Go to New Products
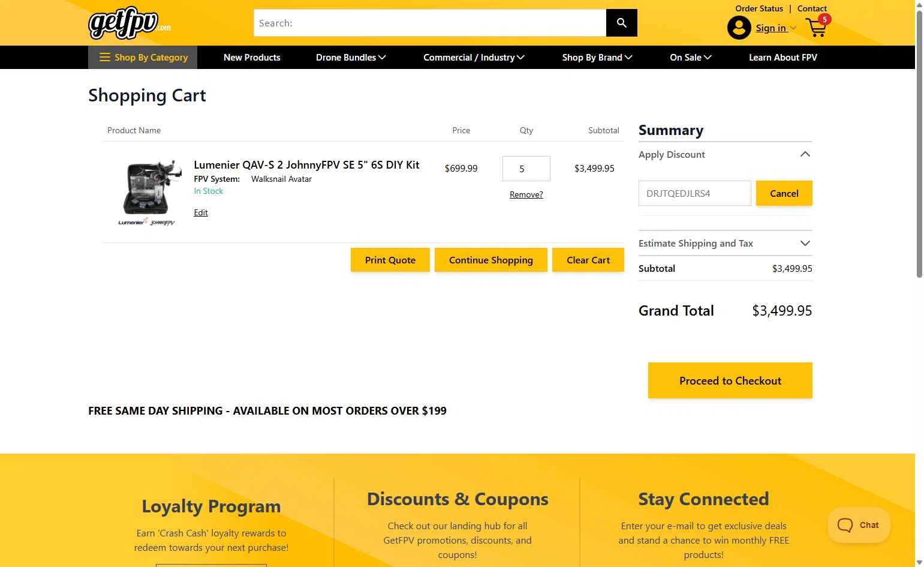Image resolution: width=924 pixels, height=567 pixels. (252, 58)
